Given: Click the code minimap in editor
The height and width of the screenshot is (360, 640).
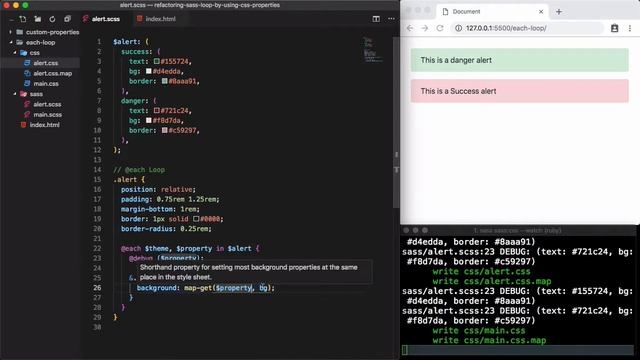Looking at the screenshot, I should click(x=372, y=50).
